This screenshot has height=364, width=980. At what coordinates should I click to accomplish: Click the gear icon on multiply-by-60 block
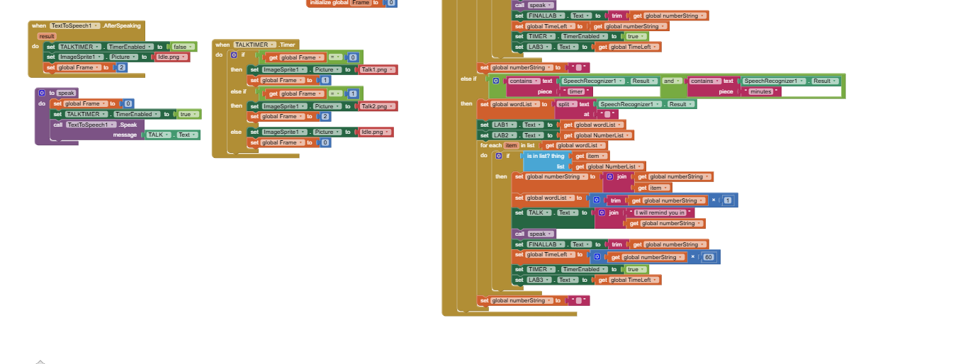click(x=597, y=257)
